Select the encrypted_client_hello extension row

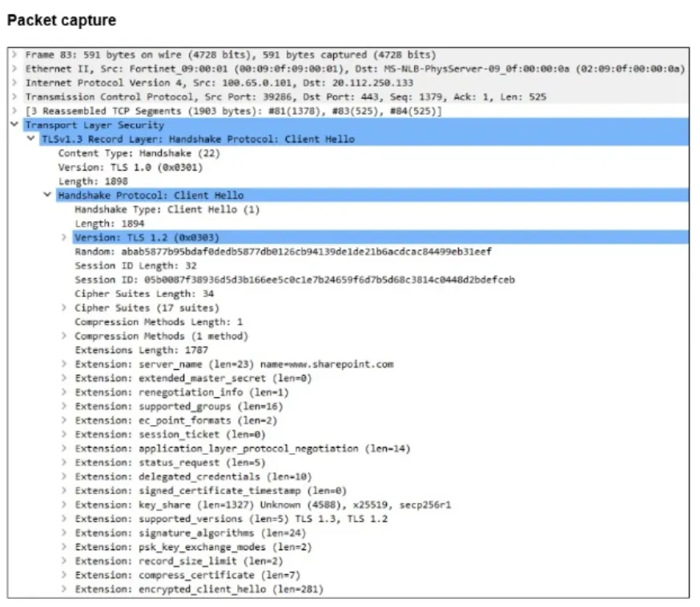tap(380, 589)
